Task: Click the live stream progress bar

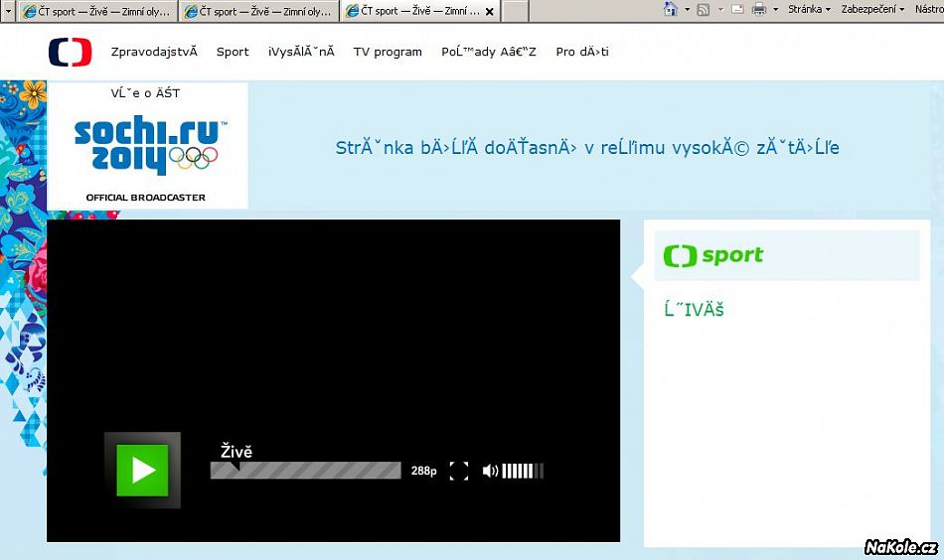Action: tap(305, 471)
